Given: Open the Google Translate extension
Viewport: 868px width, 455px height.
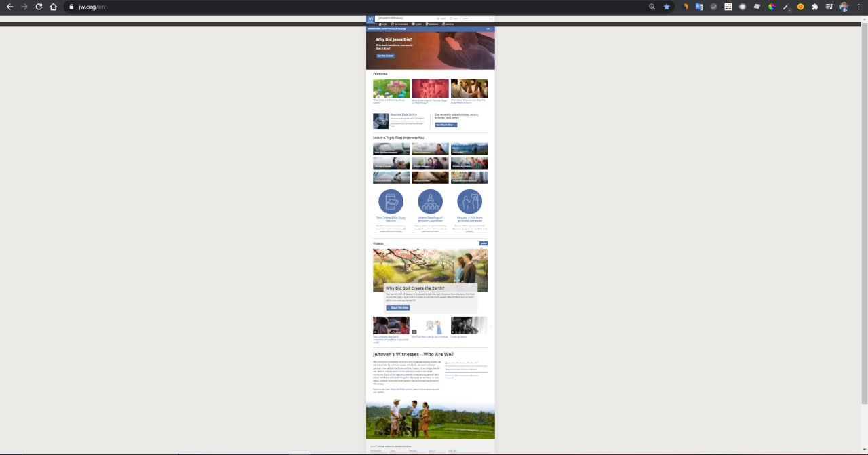Looking at the screenshot, I should (x=699, y=7).
